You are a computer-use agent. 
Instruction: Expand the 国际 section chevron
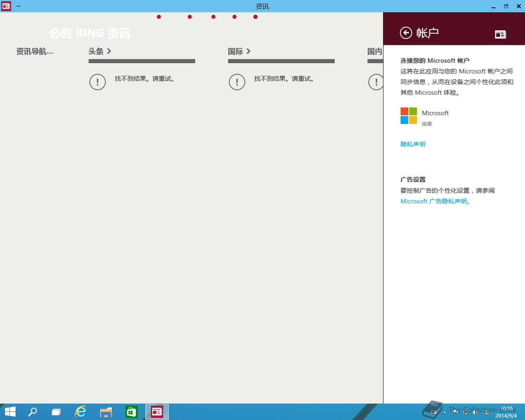(248, 51)
